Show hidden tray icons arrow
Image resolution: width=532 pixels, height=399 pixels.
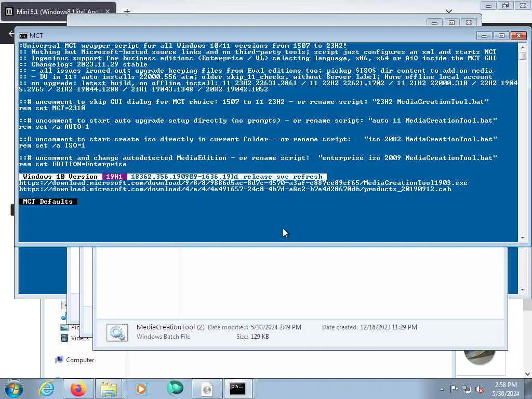442,389
